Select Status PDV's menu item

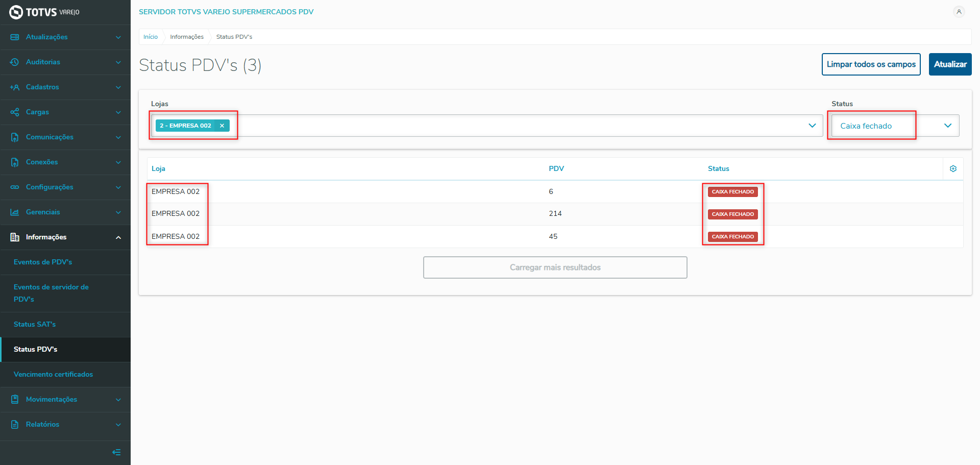(65, 350)
